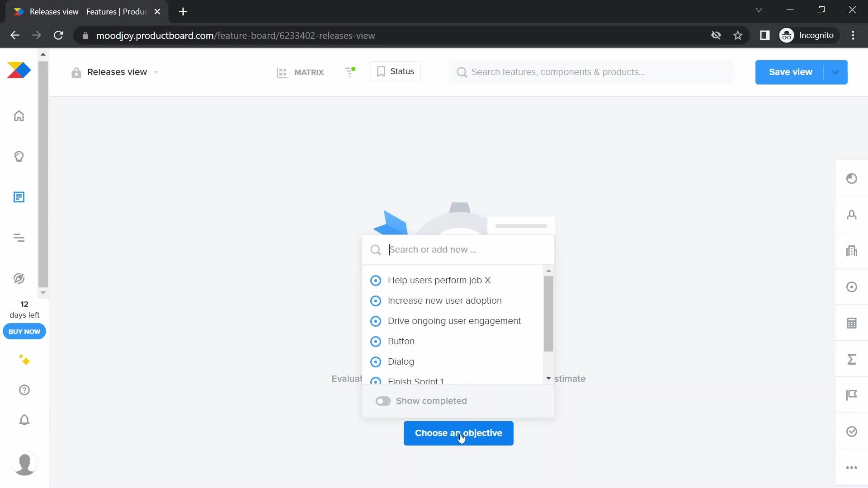Viewport: 868px width, 488px height.
Task: Select the Releases view browser tab
Action: [87, 12]
